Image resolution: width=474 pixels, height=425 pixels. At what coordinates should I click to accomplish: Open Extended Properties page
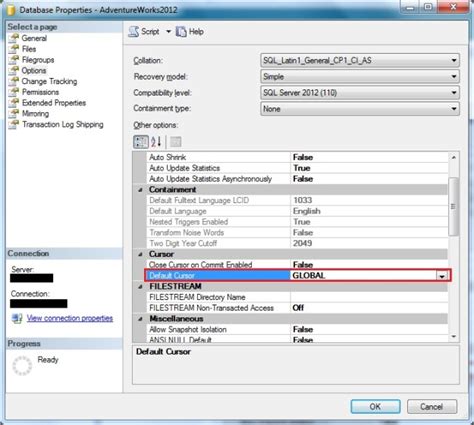point(54,103)
